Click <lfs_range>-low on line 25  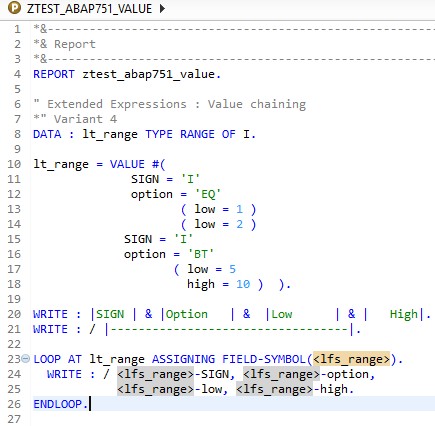coord(169,389)
